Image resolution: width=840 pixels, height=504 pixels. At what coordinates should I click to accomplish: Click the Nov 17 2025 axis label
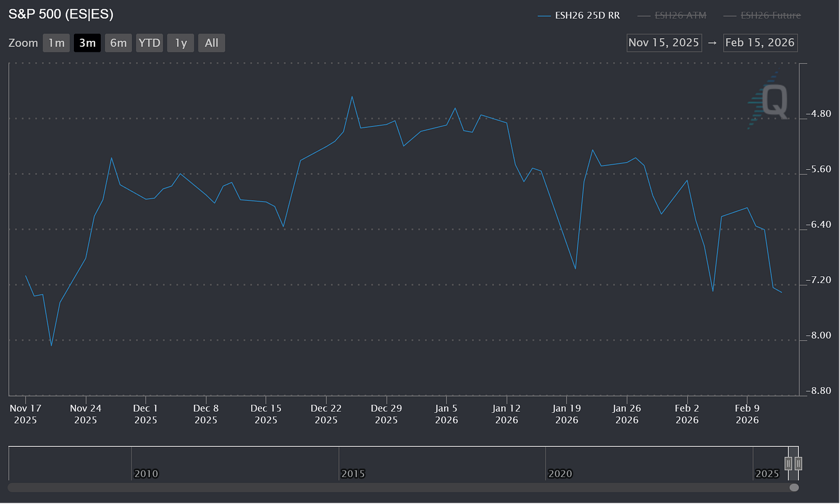click(25, 414)
